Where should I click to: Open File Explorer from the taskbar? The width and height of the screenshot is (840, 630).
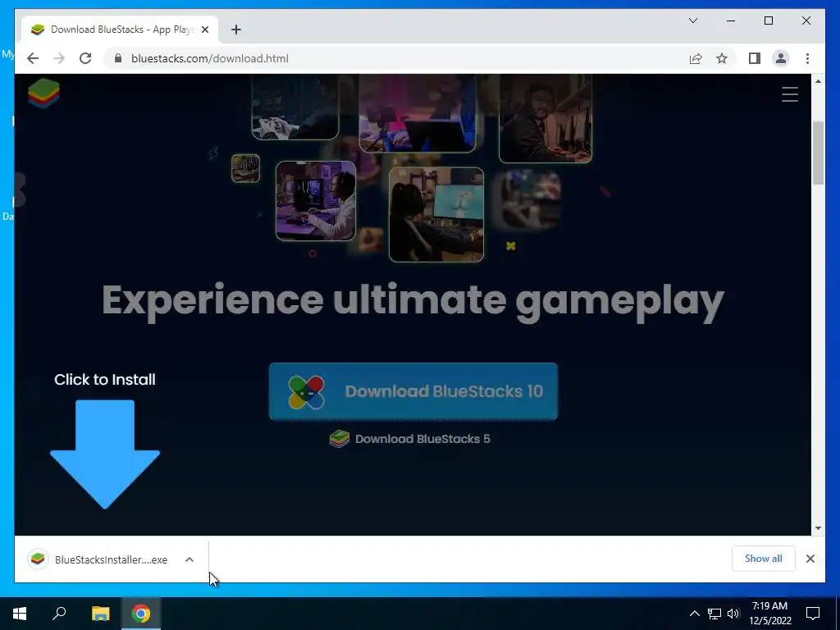coord(100,614)
